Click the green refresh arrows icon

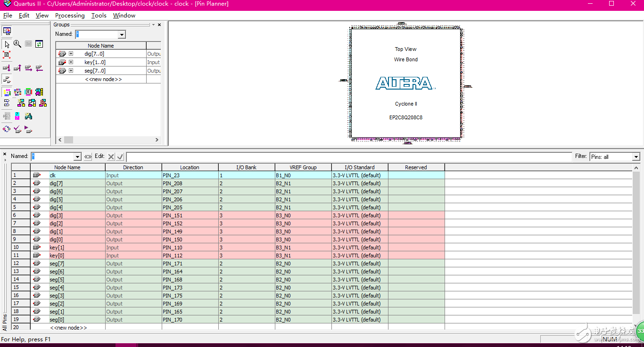pos(39,44)
